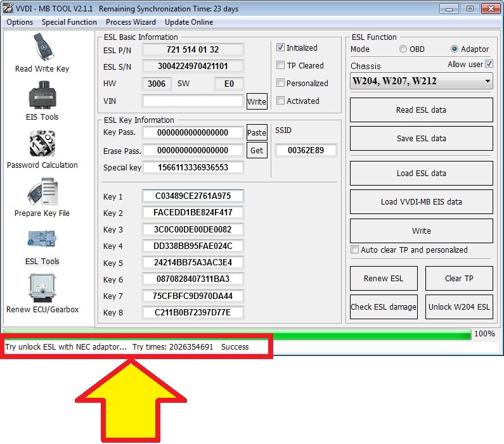This screenshot has width=504, height=444.
Task: Click the Load VVDI-MB EIS data button
Action: pos(421,201)
